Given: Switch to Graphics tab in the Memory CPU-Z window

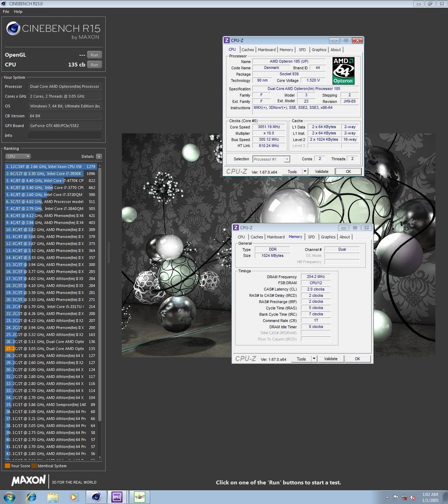Looking at the screenshot, I should point(328,237).
